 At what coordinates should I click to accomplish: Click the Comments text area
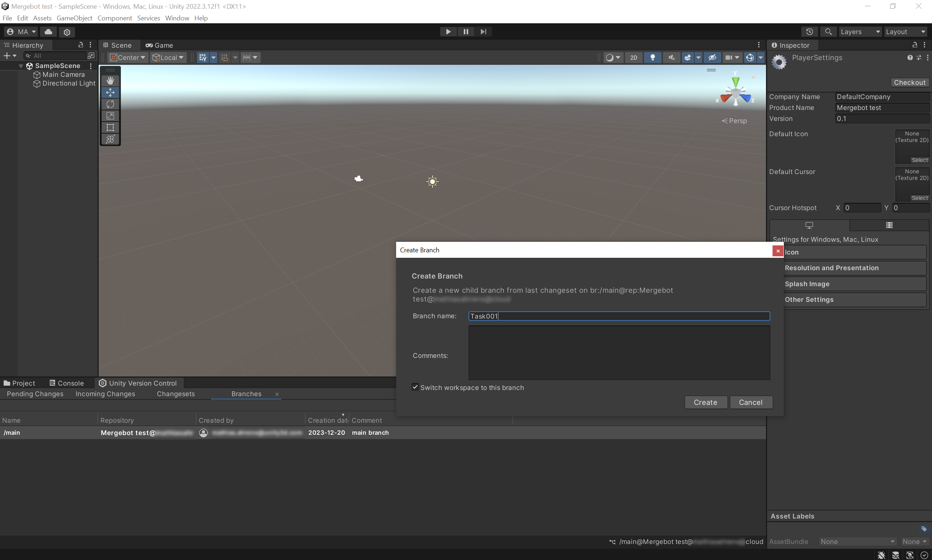(x=619, y=352)
